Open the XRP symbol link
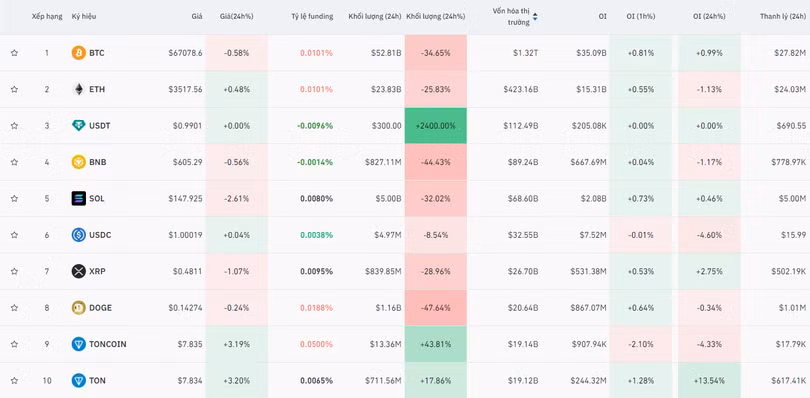The width and height of the screenshot is (810, 398). tap(97, 271)
